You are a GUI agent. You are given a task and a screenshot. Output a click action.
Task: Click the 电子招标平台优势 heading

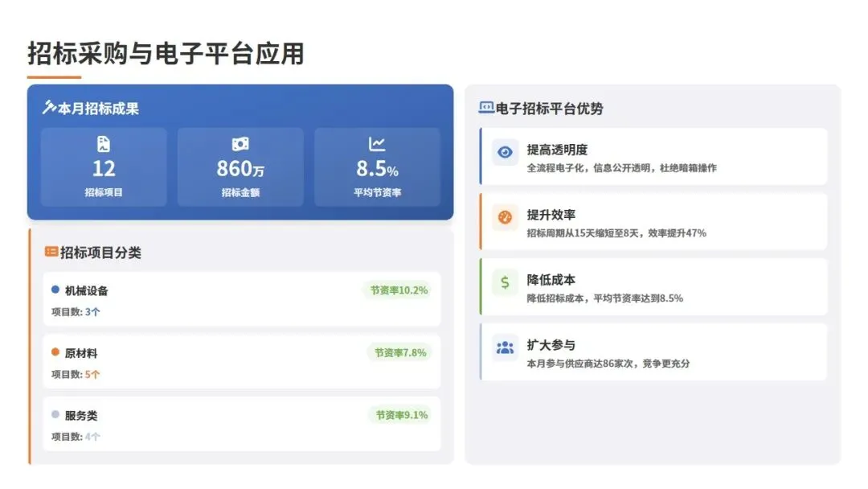549,109
